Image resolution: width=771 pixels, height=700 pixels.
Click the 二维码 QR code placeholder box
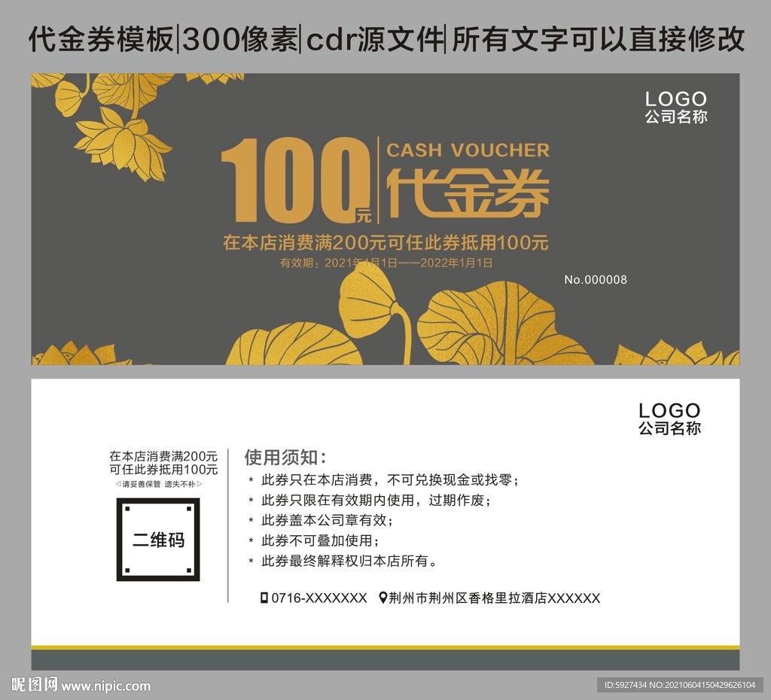click(158, 539)
